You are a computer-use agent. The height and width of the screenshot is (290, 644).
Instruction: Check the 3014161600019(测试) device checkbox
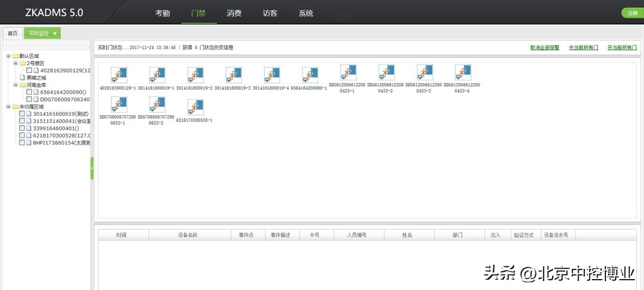pyautogui.click(x=23, y=114)
